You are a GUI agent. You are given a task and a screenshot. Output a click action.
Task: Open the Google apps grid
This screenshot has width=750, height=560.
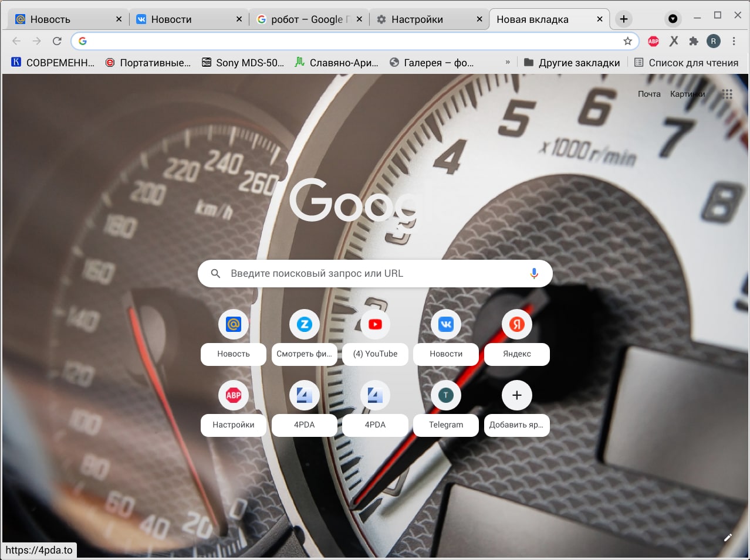point(727,94)
